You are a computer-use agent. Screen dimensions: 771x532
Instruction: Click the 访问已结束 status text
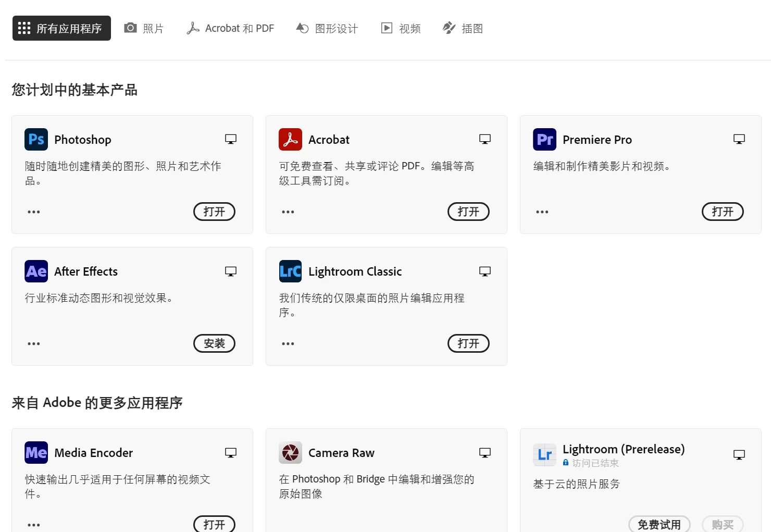coord(595,463)
